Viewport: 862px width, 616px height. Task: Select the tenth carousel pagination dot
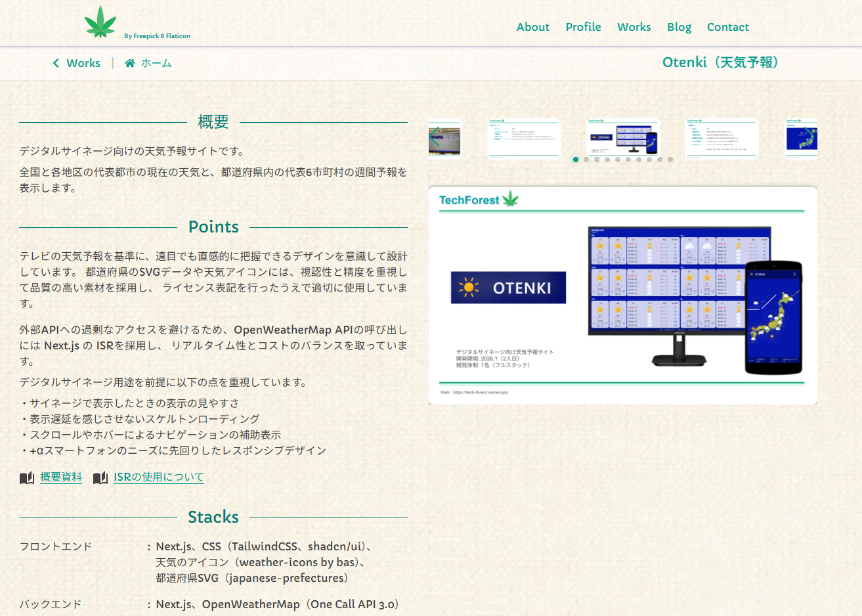pyautogui.click(x=670, y=160)
